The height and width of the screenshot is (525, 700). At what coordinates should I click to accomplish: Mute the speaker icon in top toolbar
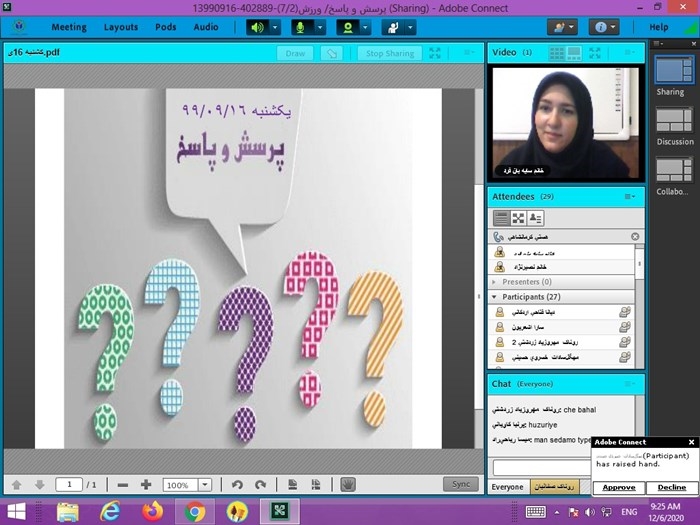[258, 27]
